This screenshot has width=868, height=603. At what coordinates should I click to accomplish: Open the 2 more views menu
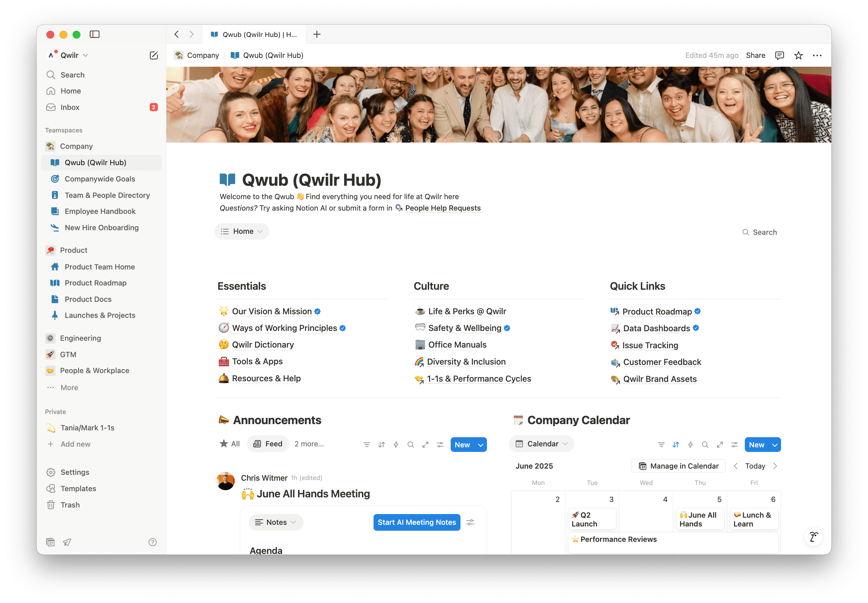point(309,443)
